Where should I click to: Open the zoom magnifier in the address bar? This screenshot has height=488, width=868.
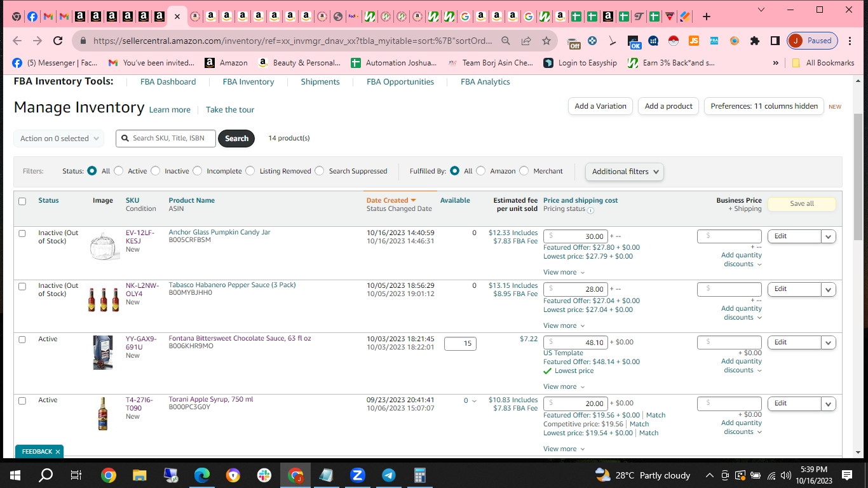(506, 41)
